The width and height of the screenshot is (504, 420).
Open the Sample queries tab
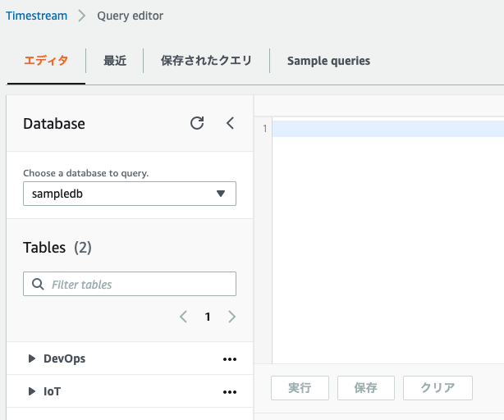328,61
